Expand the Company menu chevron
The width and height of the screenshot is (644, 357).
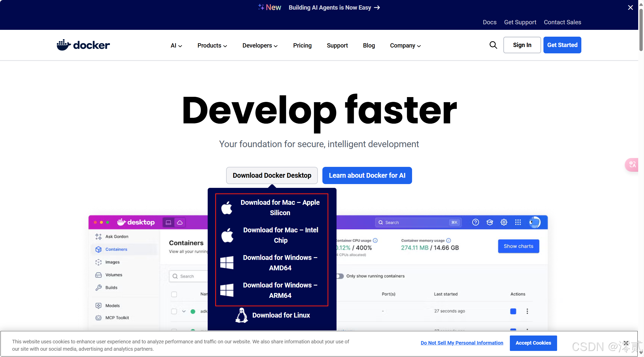419,46
